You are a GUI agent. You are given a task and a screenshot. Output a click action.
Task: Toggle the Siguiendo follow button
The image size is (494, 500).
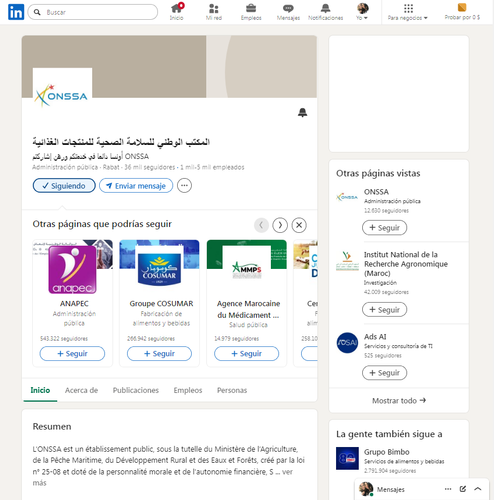[x=64, y=186]
